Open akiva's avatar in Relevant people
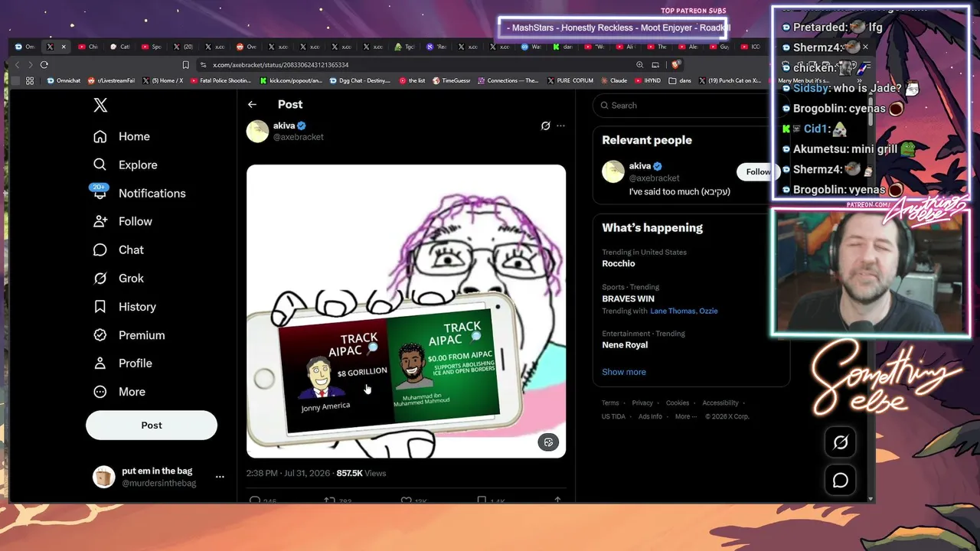 click(613, 171)
